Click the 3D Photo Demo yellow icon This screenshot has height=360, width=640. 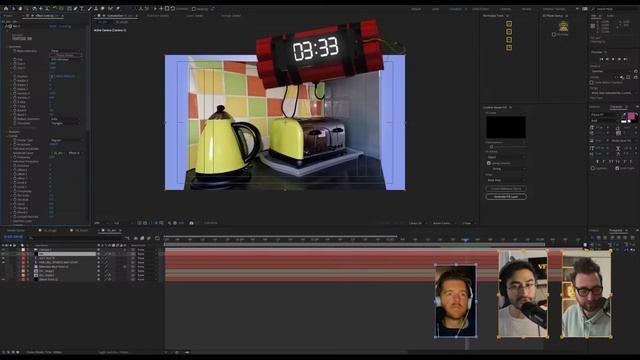point(564,27)
